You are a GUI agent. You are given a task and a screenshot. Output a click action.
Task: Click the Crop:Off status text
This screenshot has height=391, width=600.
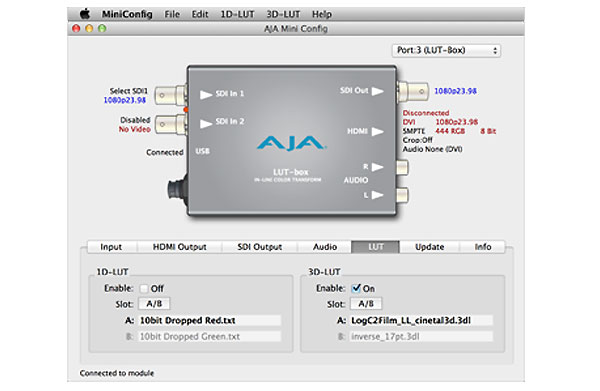click(417, 140)
